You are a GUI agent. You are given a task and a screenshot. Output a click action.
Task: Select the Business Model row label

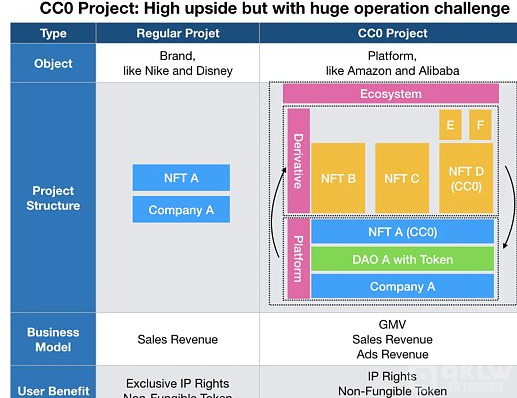[53, 339]
